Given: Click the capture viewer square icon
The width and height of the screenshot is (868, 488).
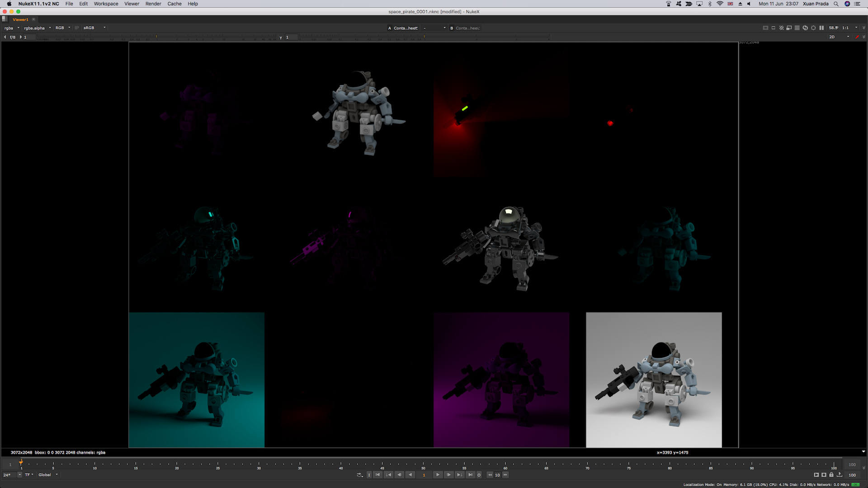Looking at the screenshot, I should (824, 475).
